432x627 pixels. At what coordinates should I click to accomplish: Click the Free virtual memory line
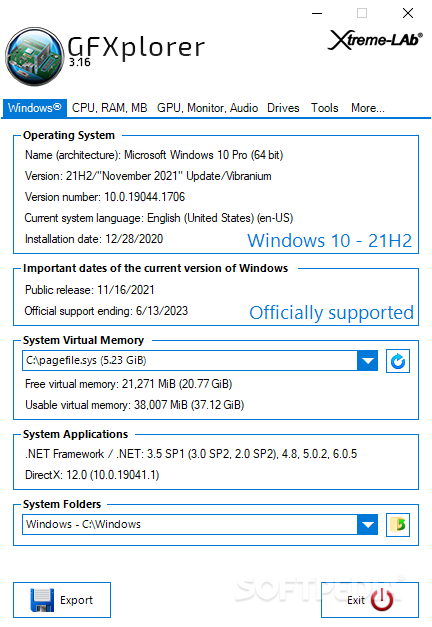pyautogui.click(x=128, y=384)
